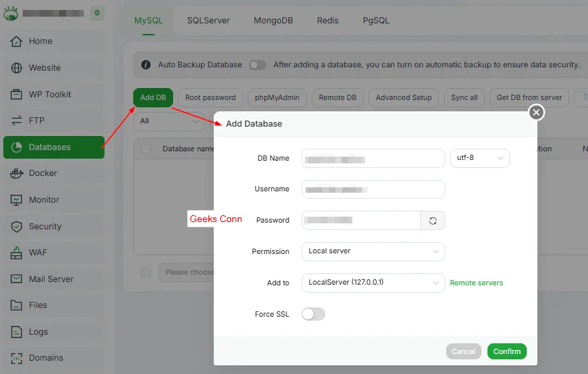The height and width of the screenshot is (374, 588).
Task: Click the info icon beside Auto Backup Database
Action: (145, 65)
